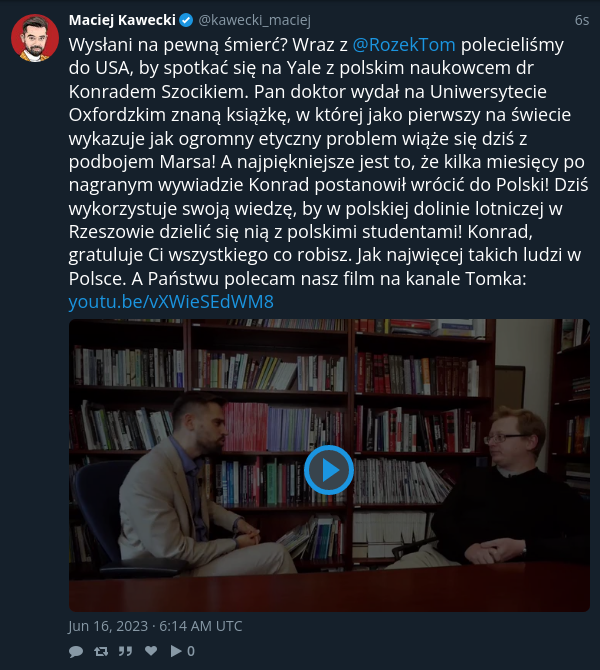Play the embedded interview video
Viewport: 600px width, 670px height.
click(329, 470)
